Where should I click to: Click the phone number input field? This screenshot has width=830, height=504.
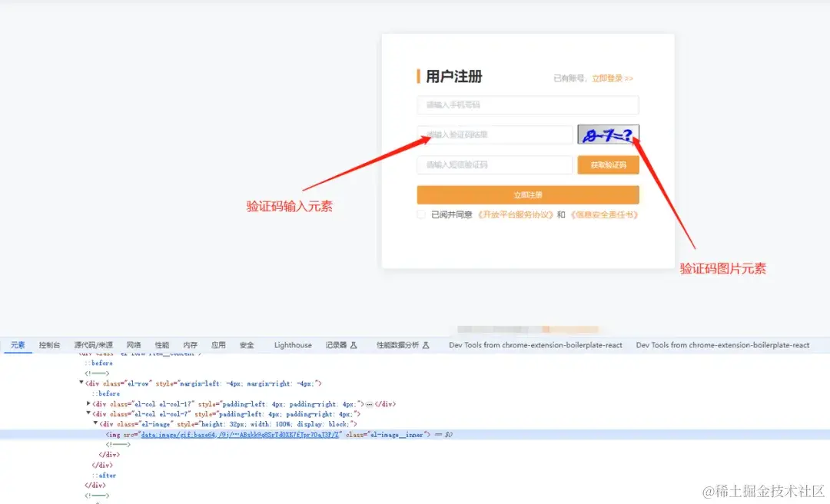coord(527,104)
